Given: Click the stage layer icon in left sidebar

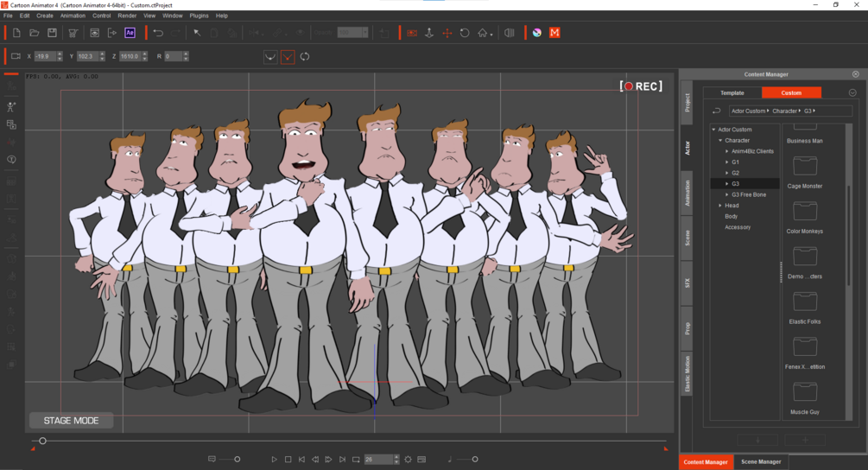Looking at the screenshot, I should click(11, 124).
